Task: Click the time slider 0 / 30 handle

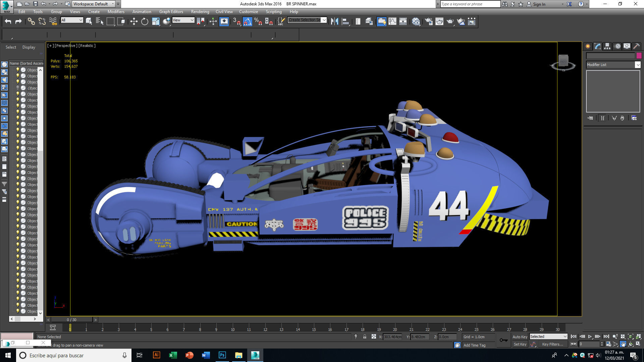Action: tap(71, 320)
